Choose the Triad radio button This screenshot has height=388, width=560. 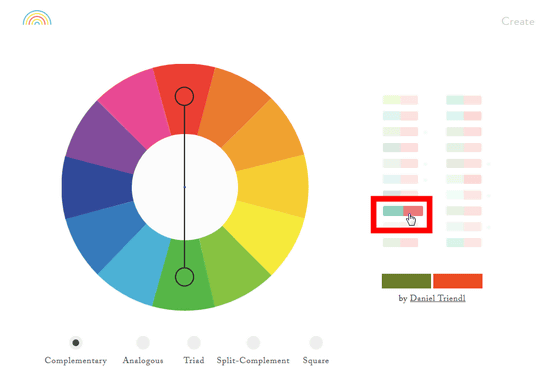pos(194,343)
